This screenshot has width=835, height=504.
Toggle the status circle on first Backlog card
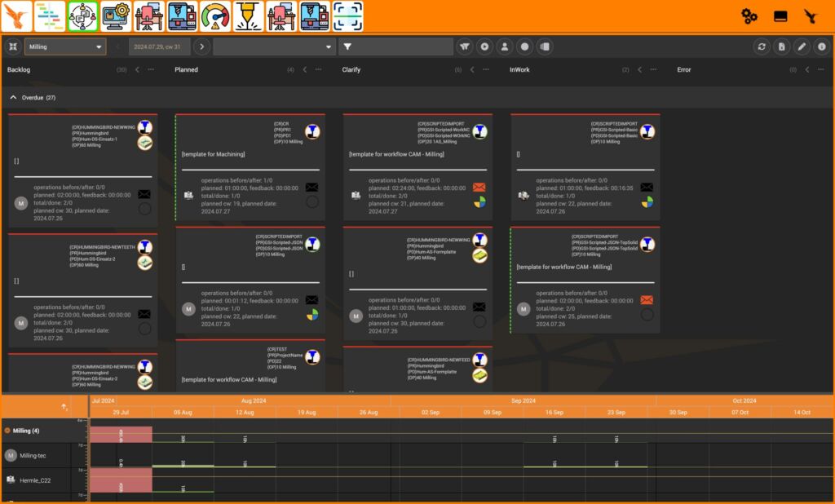(144, 209)
